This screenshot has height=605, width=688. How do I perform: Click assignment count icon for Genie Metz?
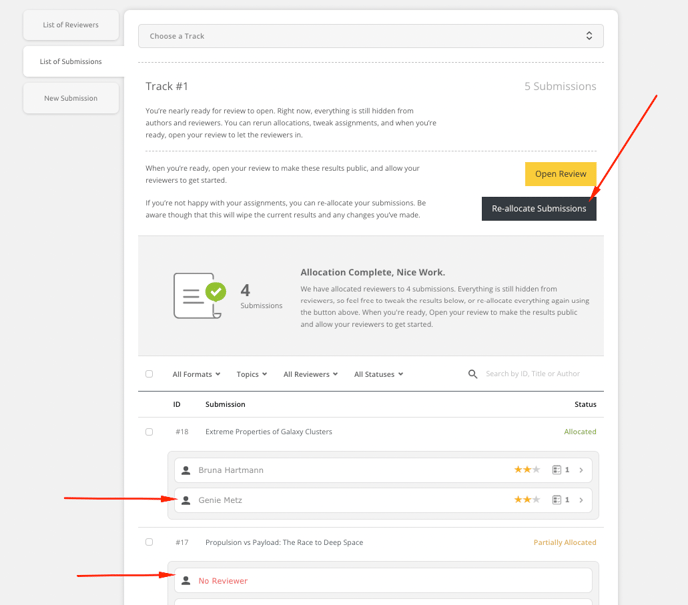557,500
